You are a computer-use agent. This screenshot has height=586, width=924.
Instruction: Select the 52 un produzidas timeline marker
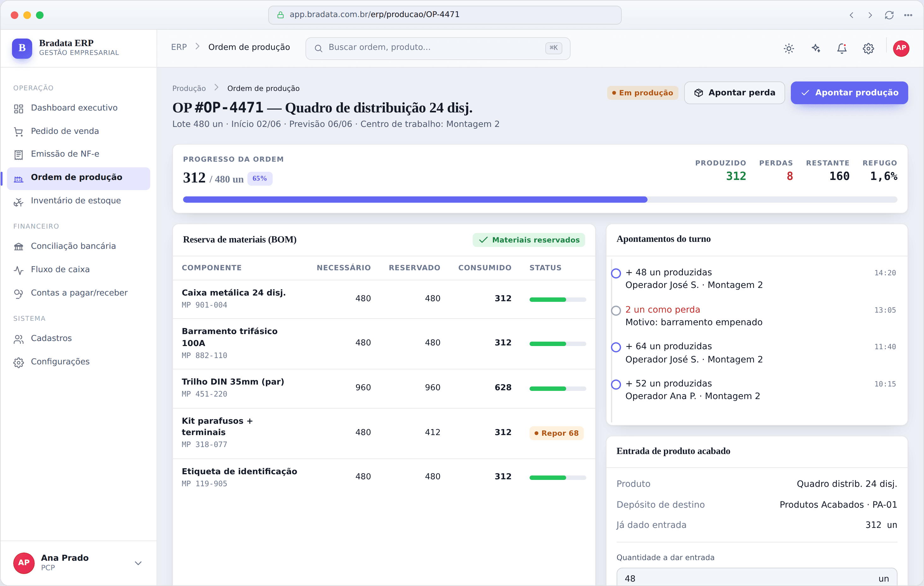(x=616, y=384)
